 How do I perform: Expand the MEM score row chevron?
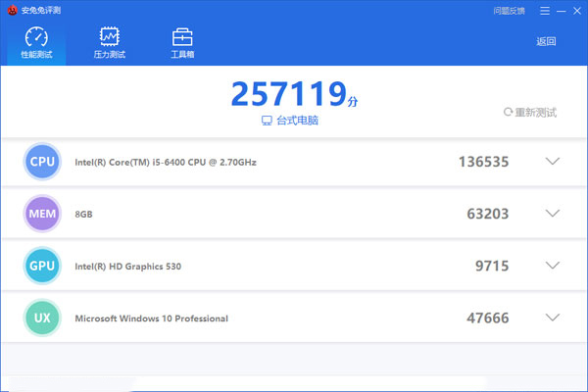click(553, 214)
